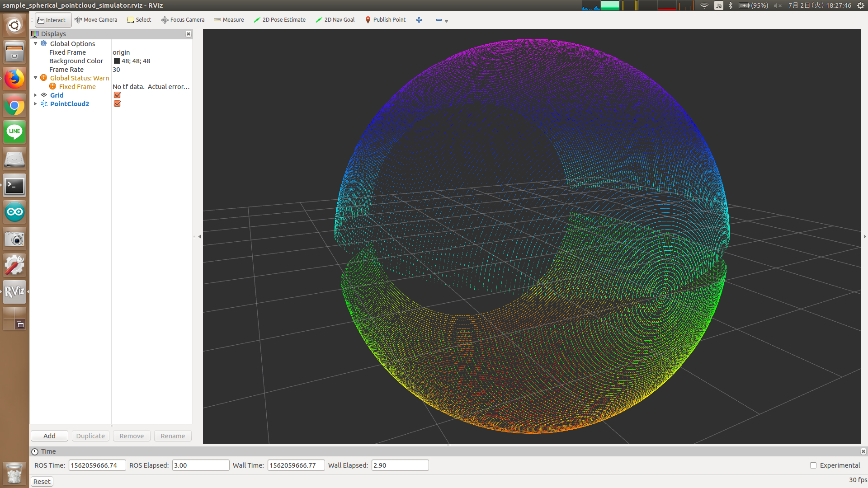
Task: Collapse the Global Options tree item
Action: point(36,43)
